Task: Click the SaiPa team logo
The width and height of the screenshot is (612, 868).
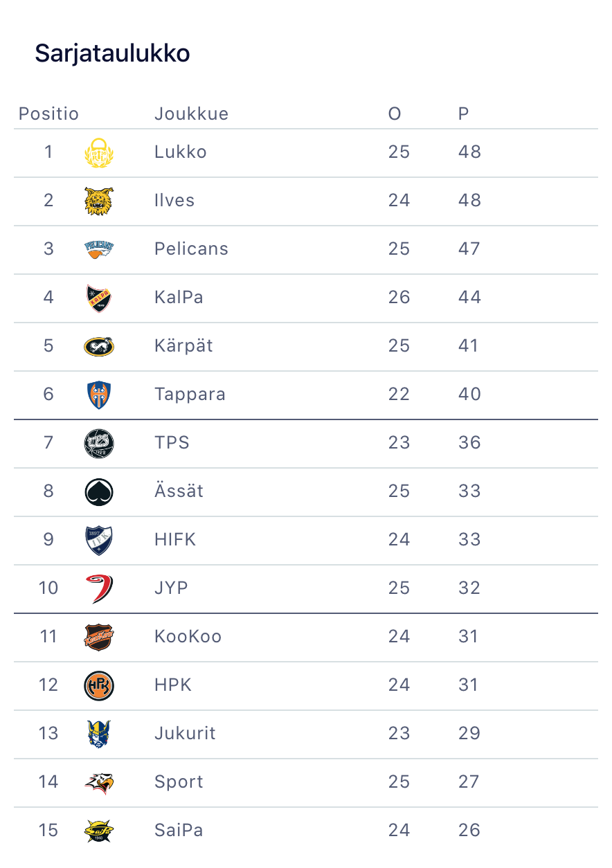Action: pyautogui.click(x=98, y=831)
